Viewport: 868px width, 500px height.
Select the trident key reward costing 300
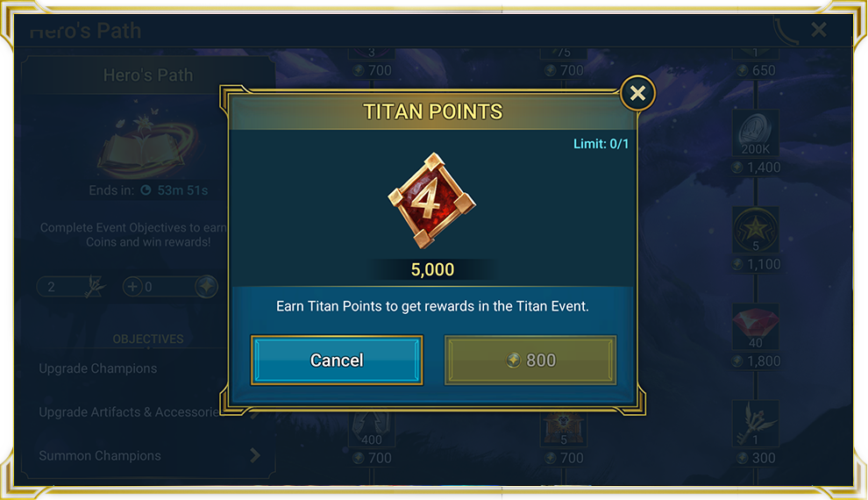pos(756,424)
